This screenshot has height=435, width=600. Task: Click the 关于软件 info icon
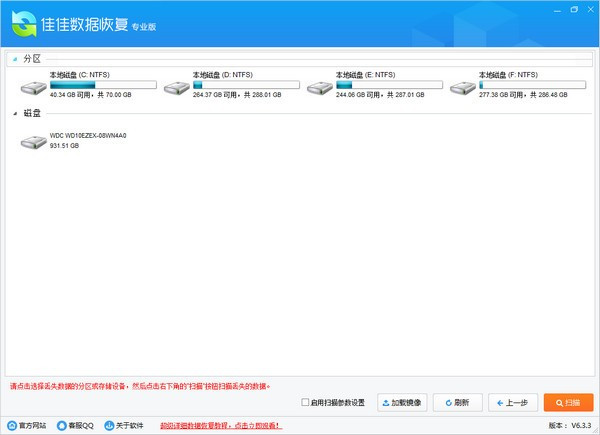[x=109, y=425]
